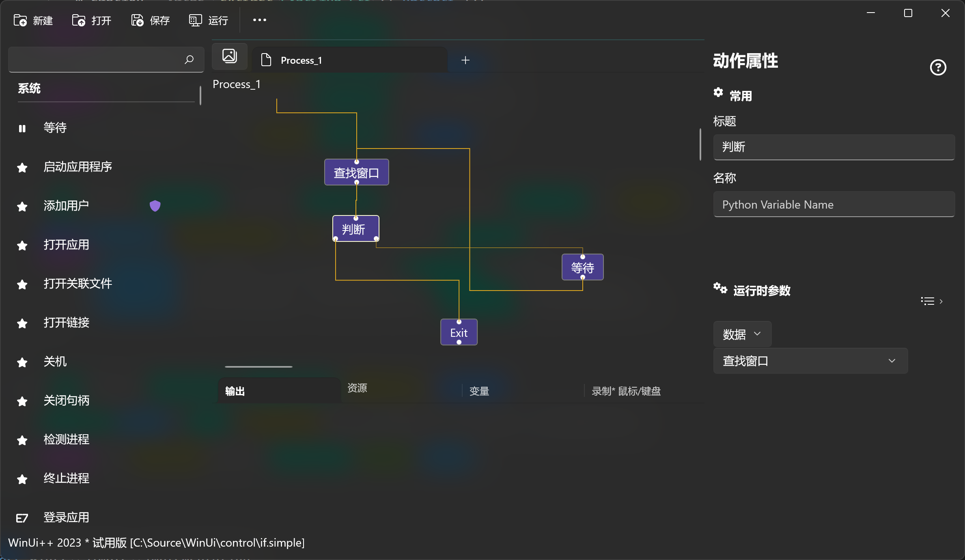This screenshot has width=965, height=560.
Task: Click the Save (保存) icon
Action: point(137,20)
